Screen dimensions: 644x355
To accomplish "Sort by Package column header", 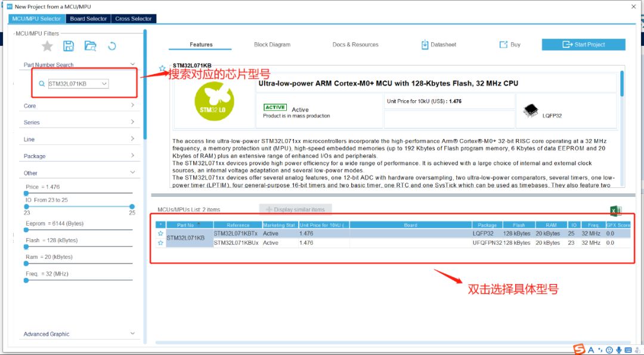I will coord(487,225).
